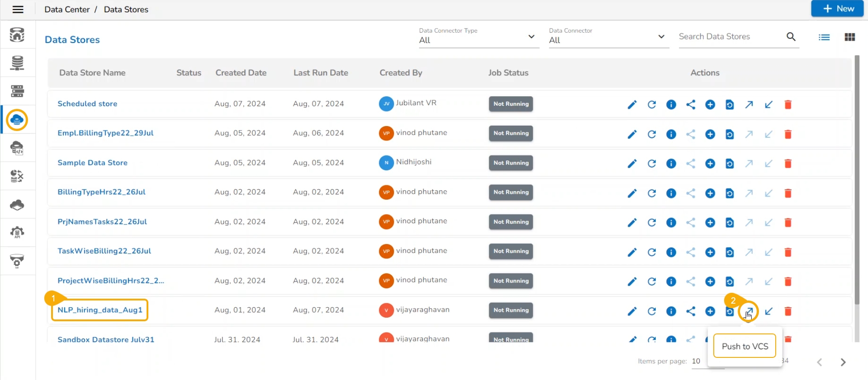Click the edit pencil for Scheduled store
868x380 pixels.
pos(632,105)
